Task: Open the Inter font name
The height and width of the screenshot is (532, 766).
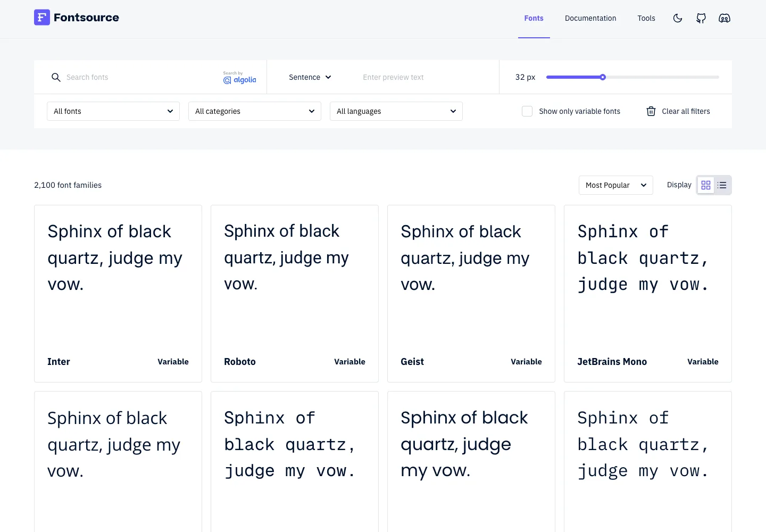Action: pyautogui.click(x=59, y=362)
